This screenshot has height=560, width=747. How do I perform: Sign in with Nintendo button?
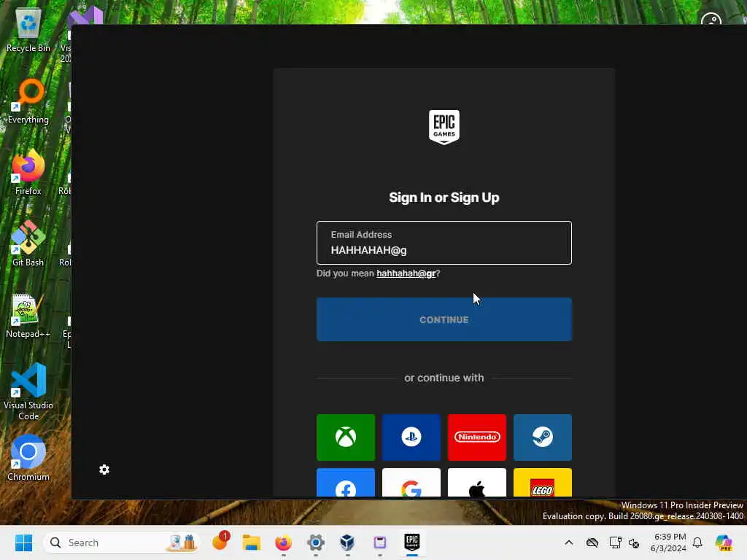coord(477,437)
